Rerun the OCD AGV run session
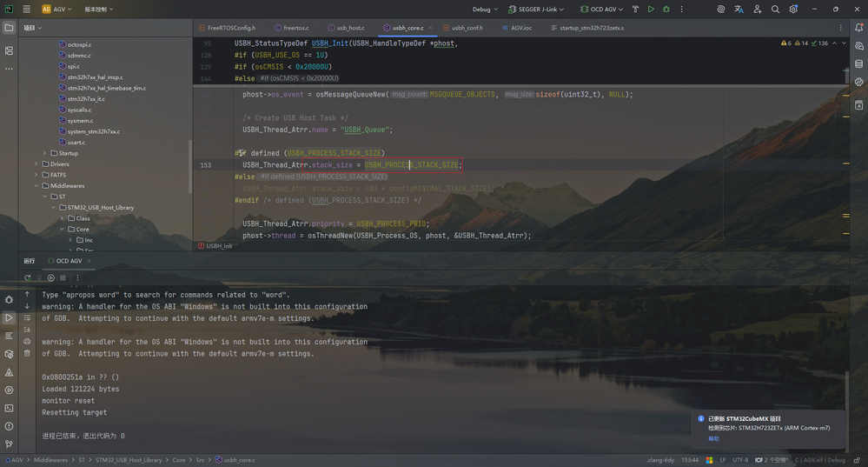The height and width of the screenshot is (467, 868). [x=28, y=278]
